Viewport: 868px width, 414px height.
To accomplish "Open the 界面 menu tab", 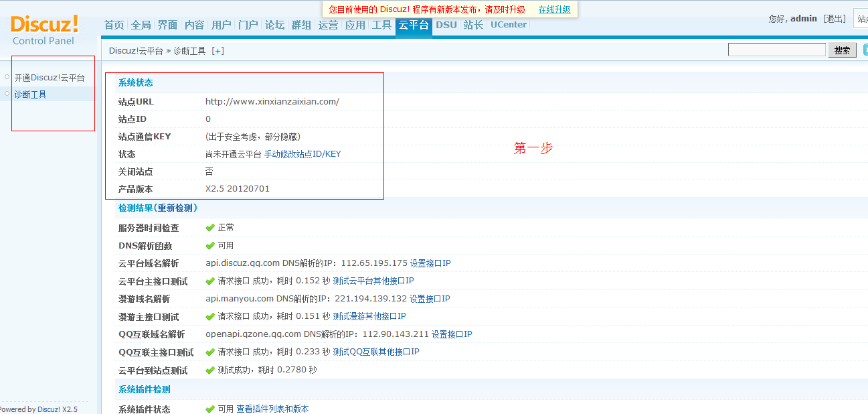I will click(x=168, y=25).
